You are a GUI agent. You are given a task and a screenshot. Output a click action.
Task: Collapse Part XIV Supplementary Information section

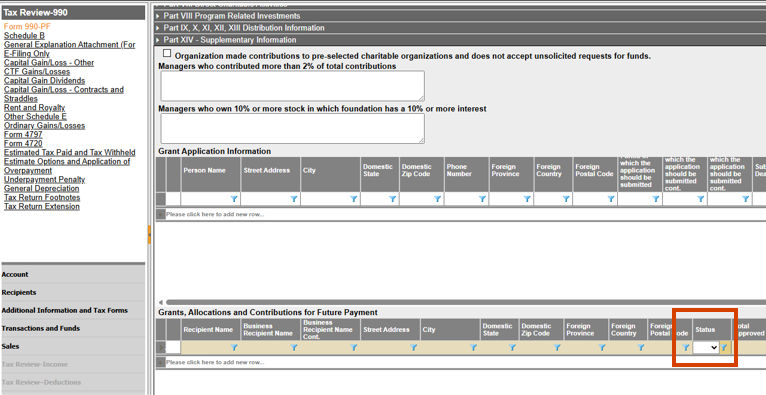tap(158, 40)
